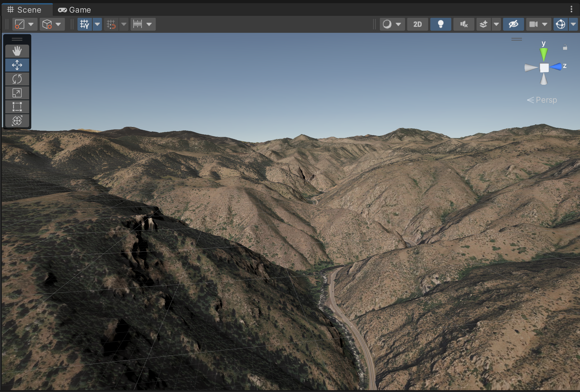Select the Rect transform tool
The width and height of the screenshot is (580, 392).
click(17, 107)
